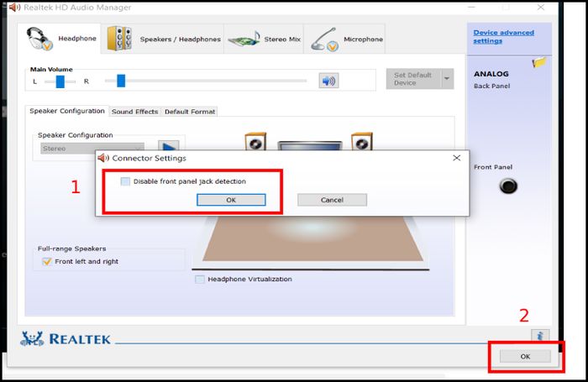
Task: Cancel the Connector Settings dialog
Action: pyautogui.click(x=332, y=200)
